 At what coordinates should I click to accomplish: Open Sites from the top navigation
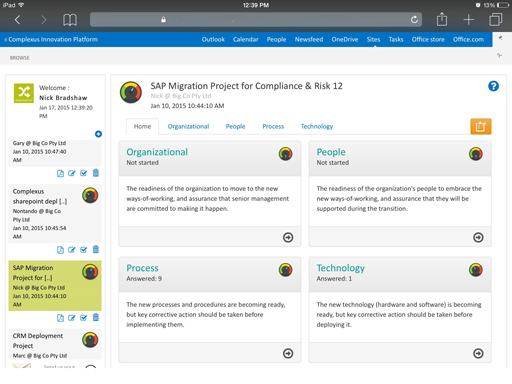[373, 39]
